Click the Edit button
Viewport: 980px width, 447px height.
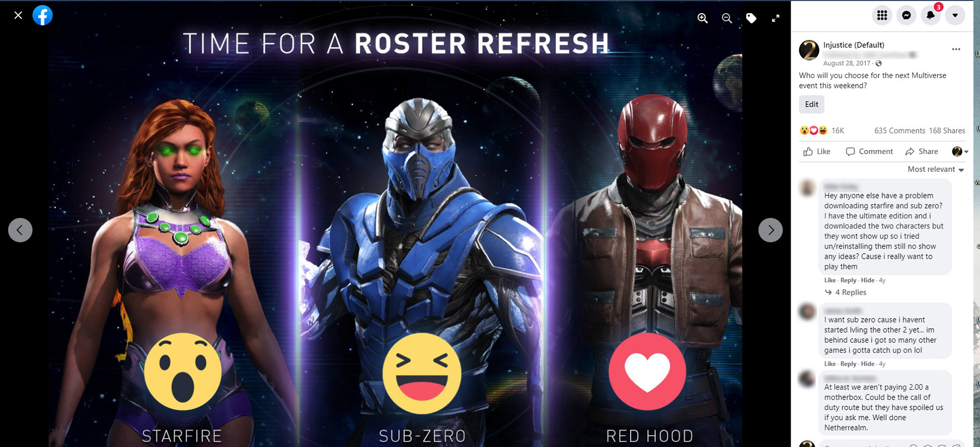pyautogui.click(x=812, y=104)
